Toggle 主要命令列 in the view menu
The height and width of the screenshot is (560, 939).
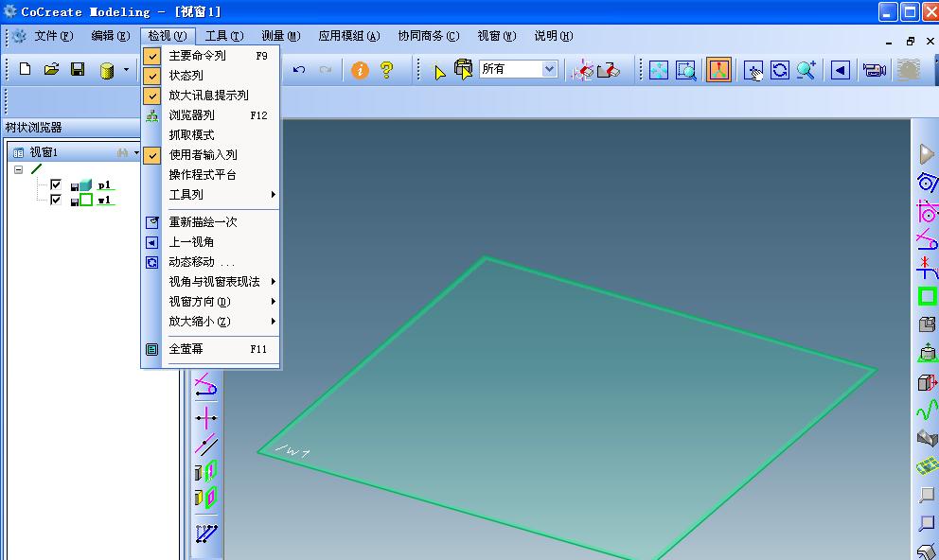[211, 56]
